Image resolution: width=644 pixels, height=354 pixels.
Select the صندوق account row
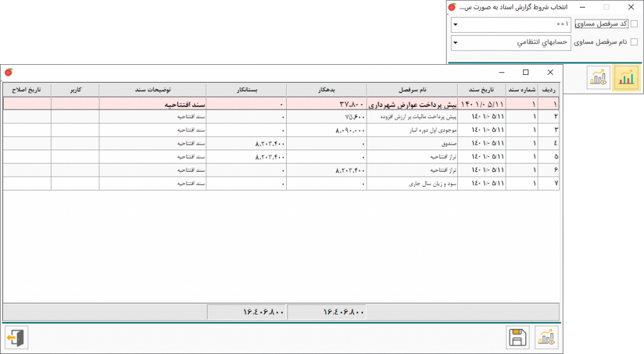point(281,143)
